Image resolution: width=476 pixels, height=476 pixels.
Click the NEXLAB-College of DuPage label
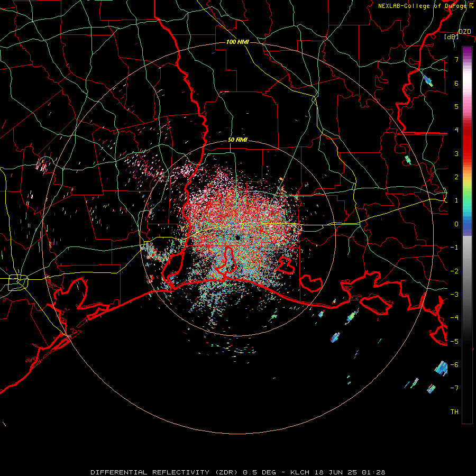tap(425, 6)
